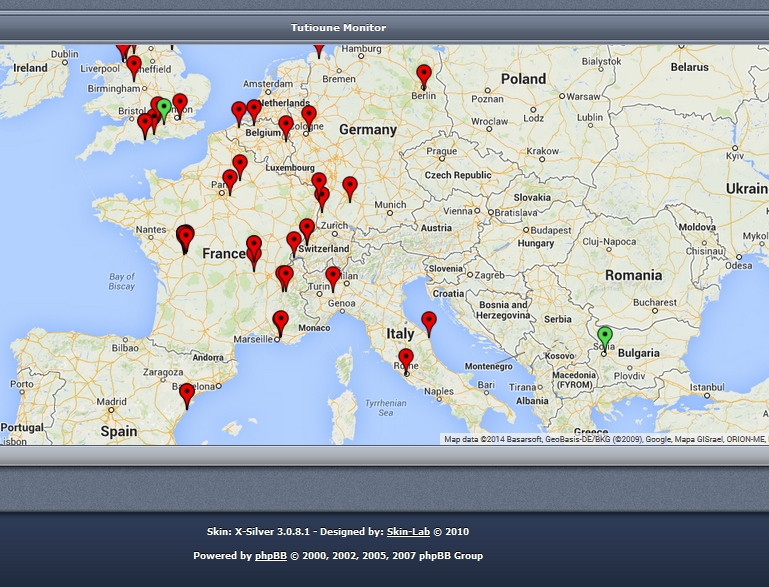Screen dimensions: 769x587
Task: Click the red marker above Marseille
Action: [281, 321]
